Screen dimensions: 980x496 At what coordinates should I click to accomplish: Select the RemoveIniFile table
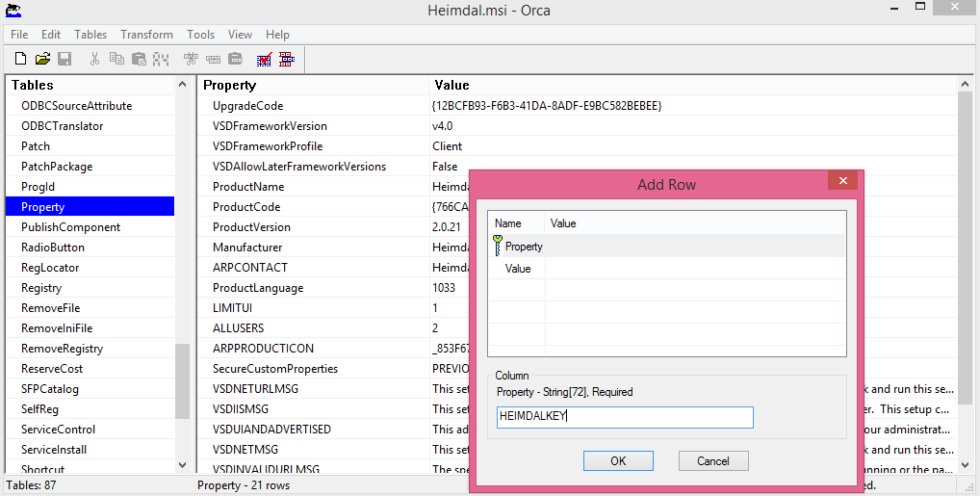(x=90, y=327)
